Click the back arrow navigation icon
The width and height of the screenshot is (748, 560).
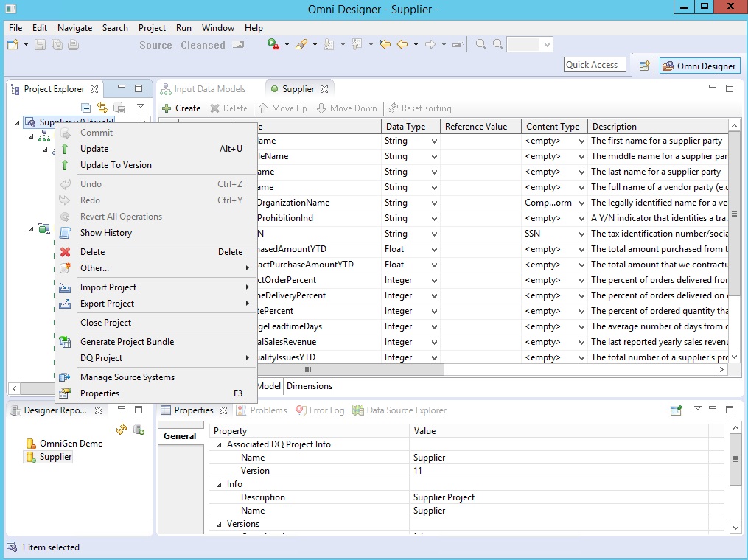click(x=402, y=44)
